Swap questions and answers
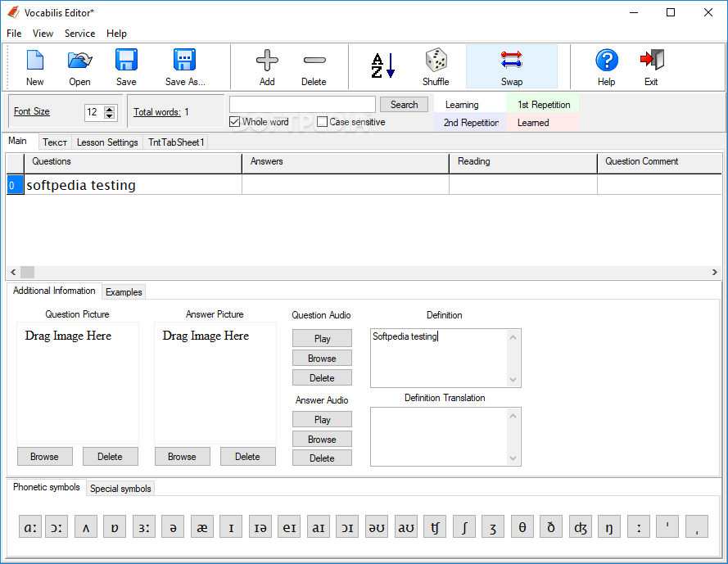The height and width of the screenshot is (564, 728). coord(512,67)
